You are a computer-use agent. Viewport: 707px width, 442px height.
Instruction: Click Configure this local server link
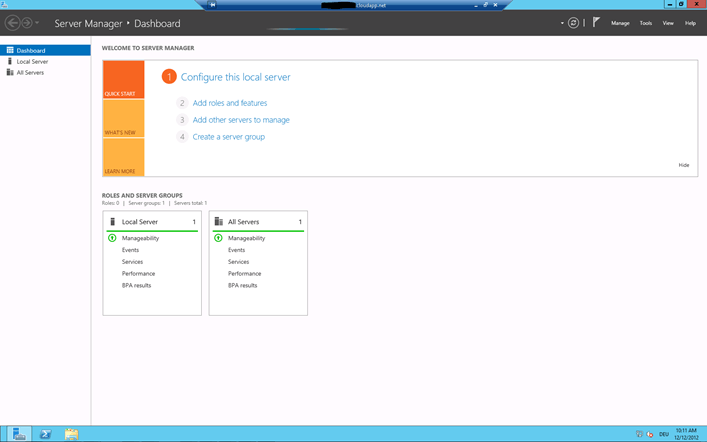tap(235, 77)
